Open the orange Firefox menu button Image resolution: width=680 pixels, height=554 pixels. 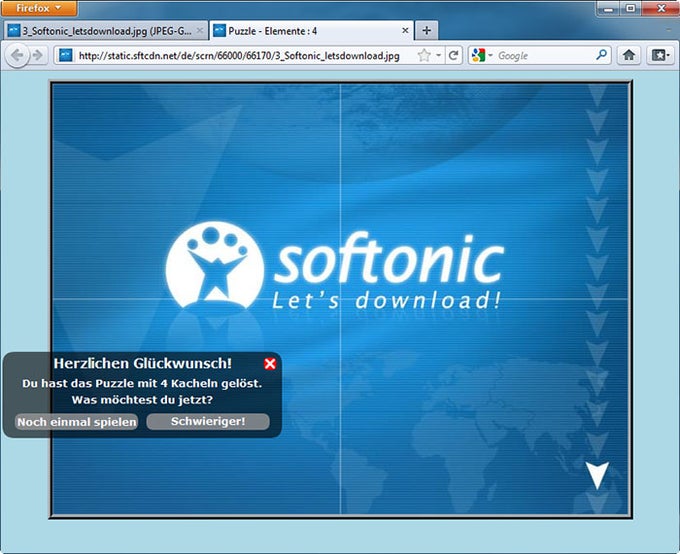pyautogui.click(x=39, y=8)
